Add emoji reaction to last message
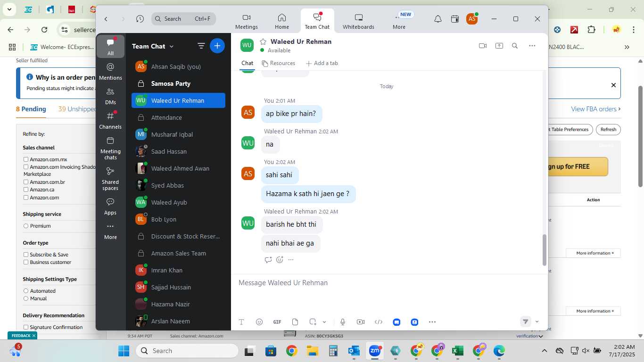The image size is (644, 362). [280, 260]
